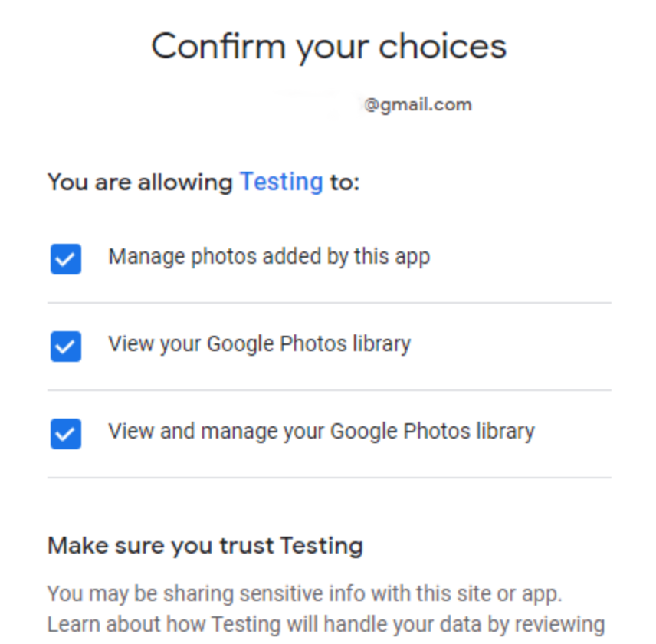Open the blue Testing app link
656x644 pixels.
pos(281,182)
